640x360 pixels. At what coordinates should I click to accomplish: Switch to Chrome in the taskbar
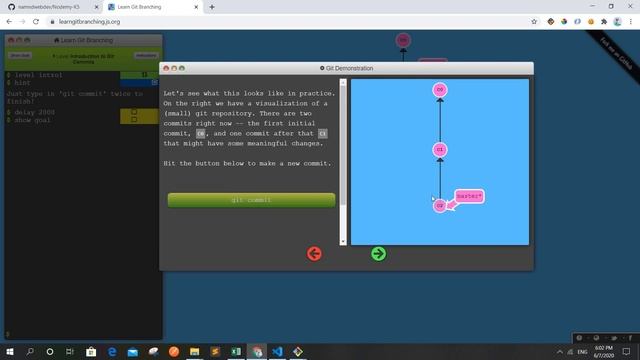[x=257, y=351]
